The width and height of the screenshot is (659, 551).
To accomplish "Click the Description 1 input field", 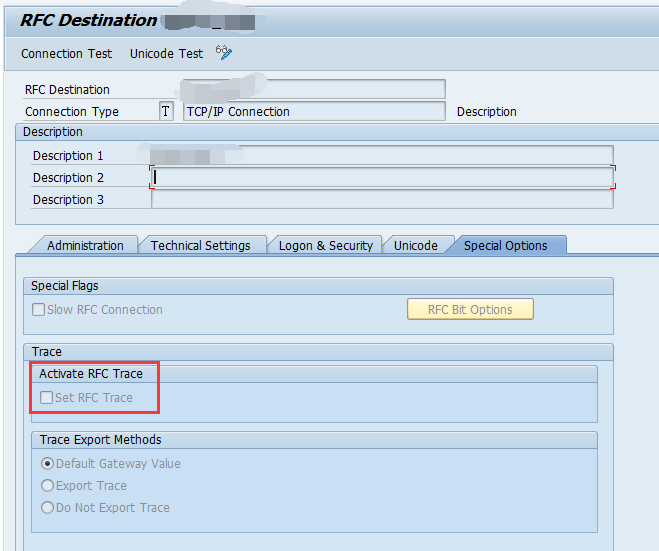I will coord(382,156).
